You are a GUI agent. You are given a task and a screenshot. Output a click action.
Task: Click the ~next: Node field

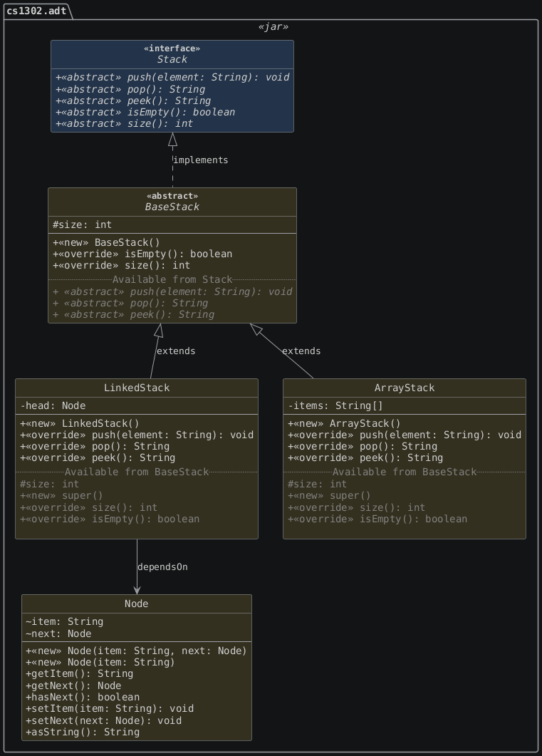point(58,633)
